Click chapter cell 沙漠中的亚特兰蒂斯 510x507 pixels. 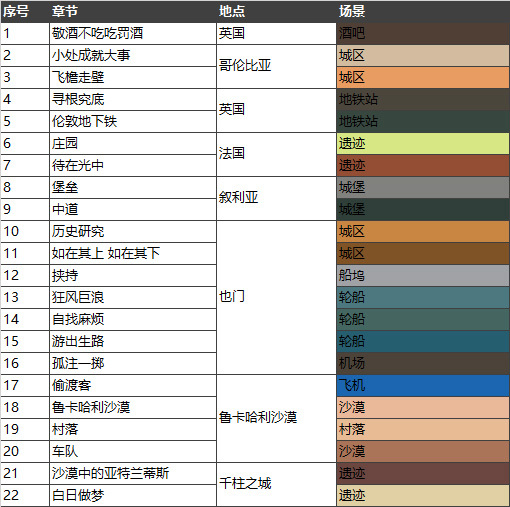pyautogui.click(x=133, y=473)
